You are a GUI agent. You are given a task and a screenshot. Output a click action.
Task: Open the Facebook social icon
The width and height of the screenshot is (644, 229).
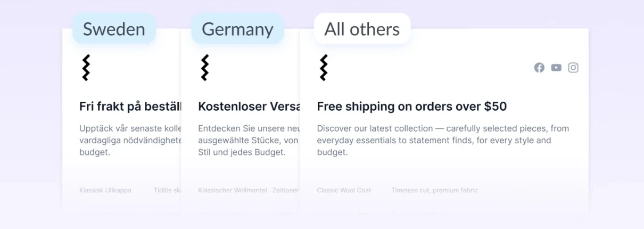tap(539, 68)
